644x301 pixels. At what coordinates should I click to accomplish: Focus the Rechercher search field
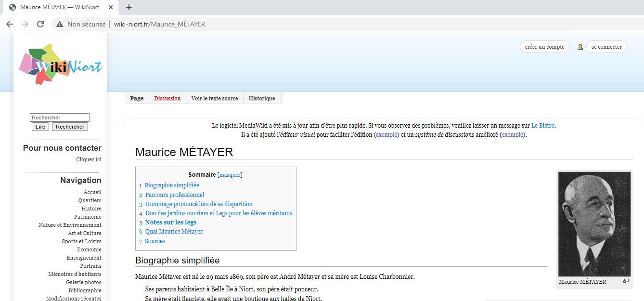click(x=60, y=118)
